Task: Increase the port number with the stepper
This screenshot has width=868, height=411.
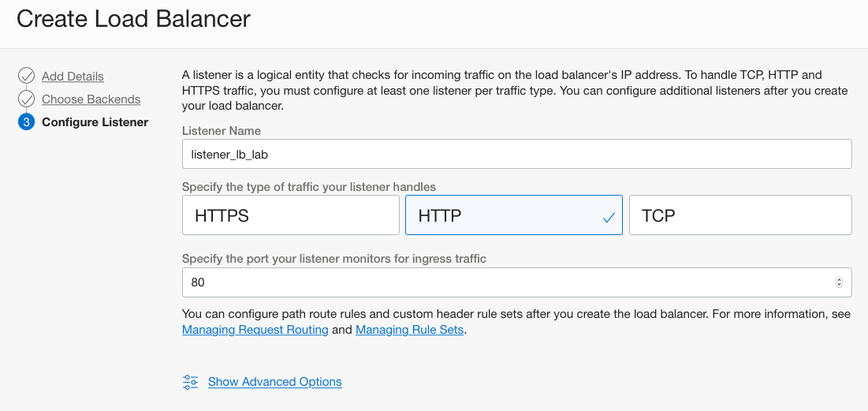Action: pos(839,280)
